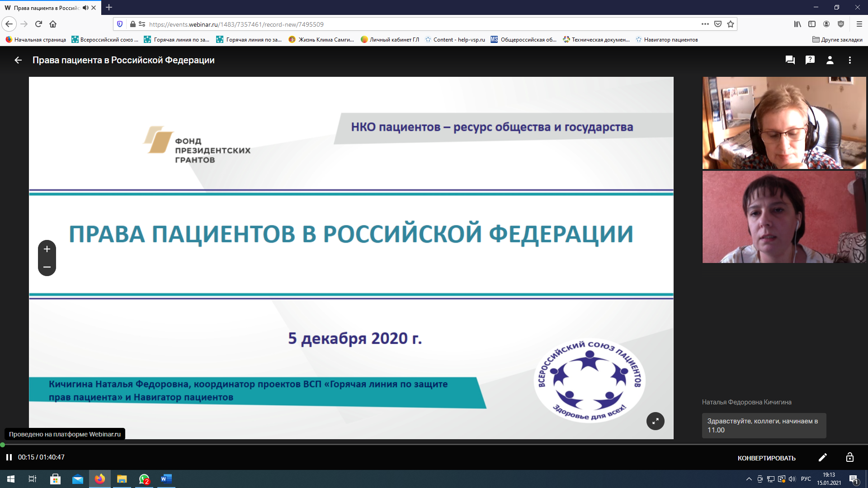Pause the webinar recording playback
This screenshot has height=488, width=868.
[9, 457]
